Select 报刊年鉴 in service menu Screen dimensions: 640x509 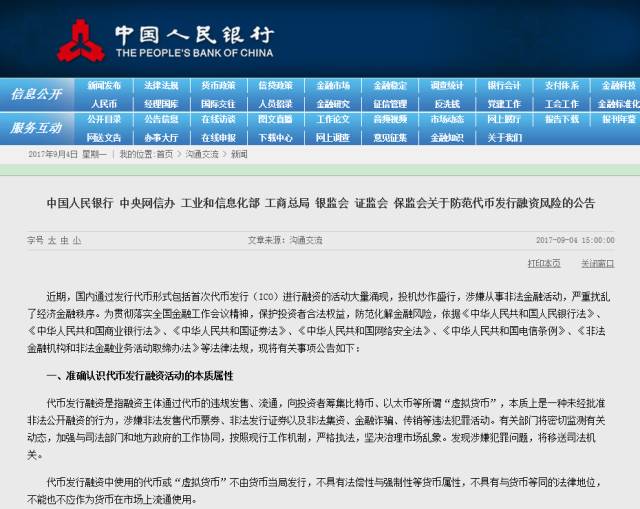pyautogui.click(x=619, y=119)
